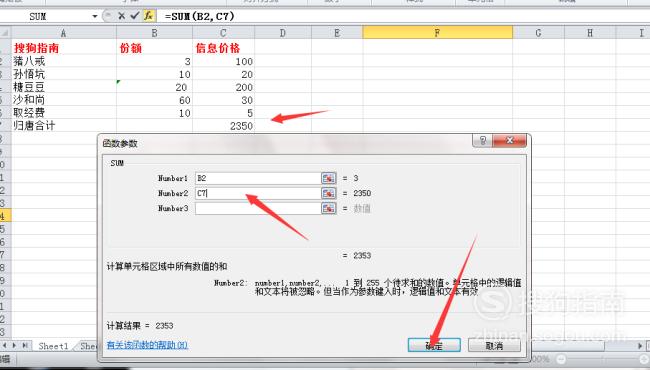Click cell containing 归唐合计
Image resolution: width=650 pixels, height=370 pixels.
(63, 126)
